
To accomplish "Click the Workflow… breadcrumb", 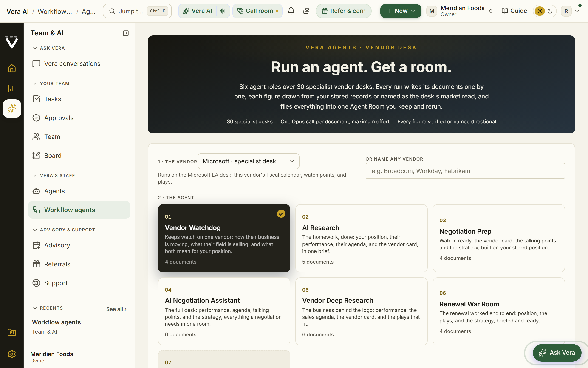I will point(55,11).
